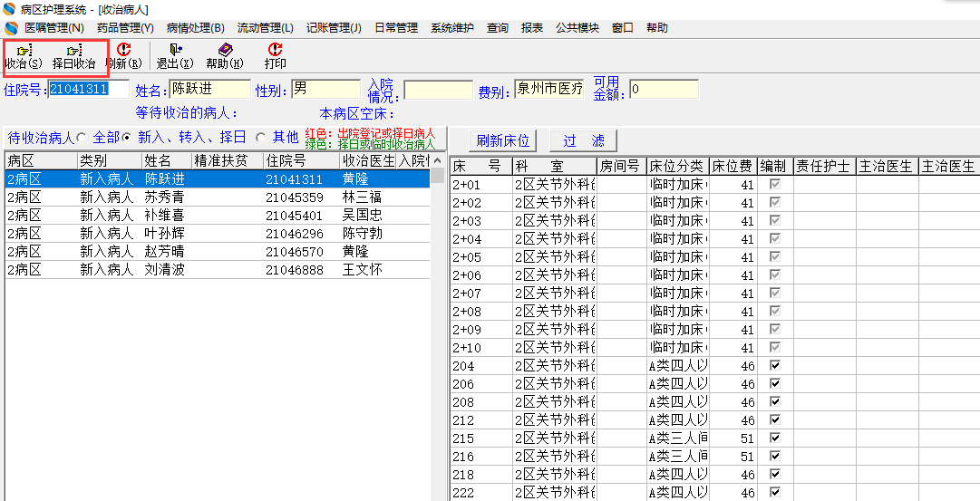This screenshot has height=501, width=980.
Task: Click the 过 滤 button
Action: [x=584, y=141]
